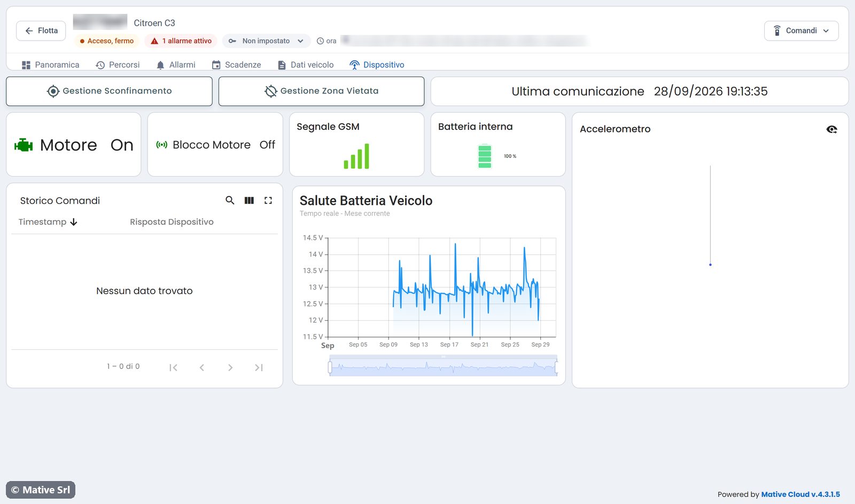Image resolution: width=855 pixels, height=504 pixels.
Task: Click the Salute Batteria Veicolo title
Action: pos(366,201)
